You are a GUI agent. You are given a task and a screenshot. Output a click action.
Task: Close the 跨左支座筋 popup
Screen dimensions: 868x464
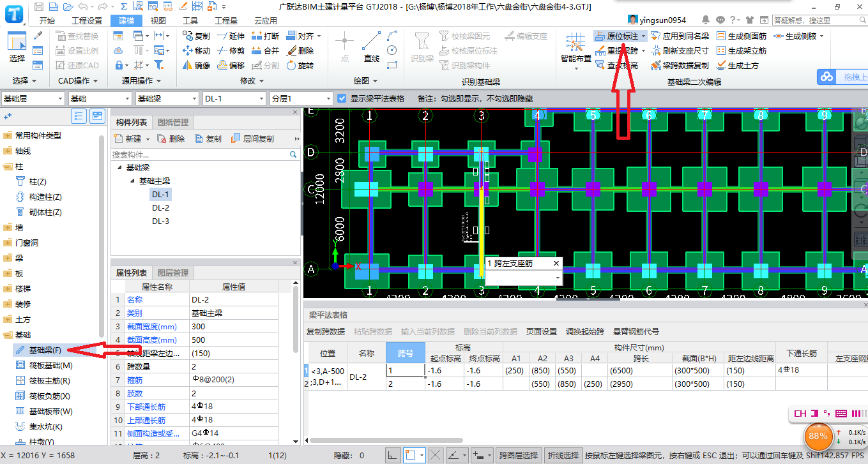point(556,263)
